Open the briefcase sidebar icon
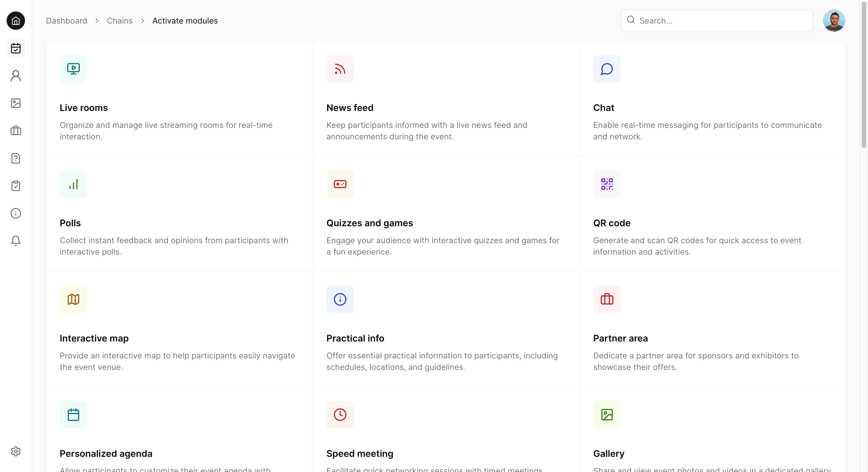The width and height of the screenshot is (868, 472). click(15, 131)
